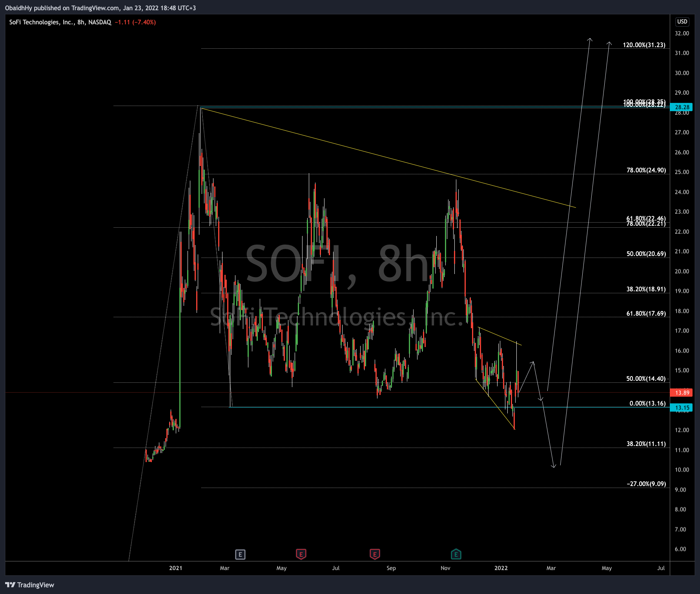Click the 13.15 cyan price label
Image resolution: width=700 pixels, height=594 pixels.
point(682,408)
